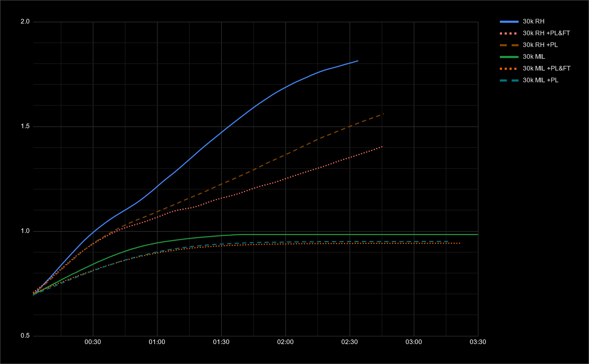Image resolution: width=589 pixels, height=364 pixels.
Task: Click the brown dashed swatch for 30k RH +PL
Action: click(509, 45)
